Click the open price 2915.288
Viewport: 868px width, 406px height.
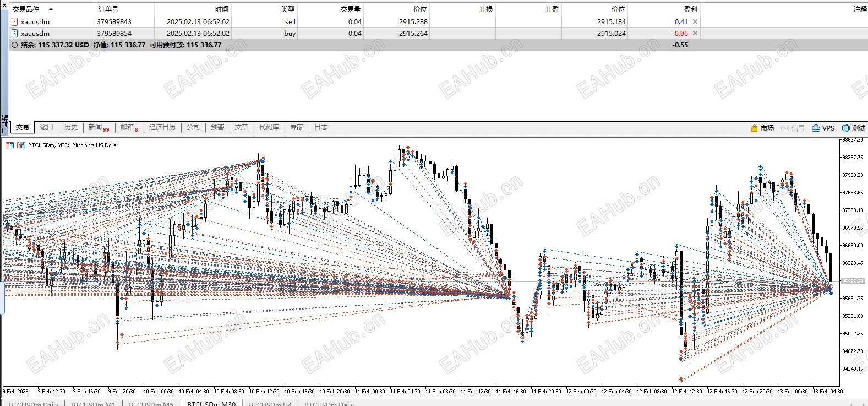pos(413,21)
